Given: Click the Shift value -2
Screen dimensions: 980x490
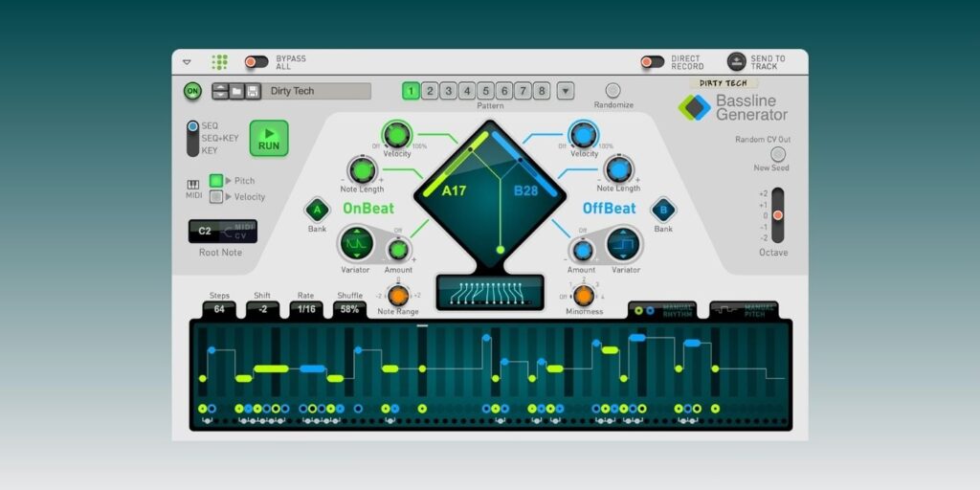Looking at the screenshot, I should pos(262,309).
